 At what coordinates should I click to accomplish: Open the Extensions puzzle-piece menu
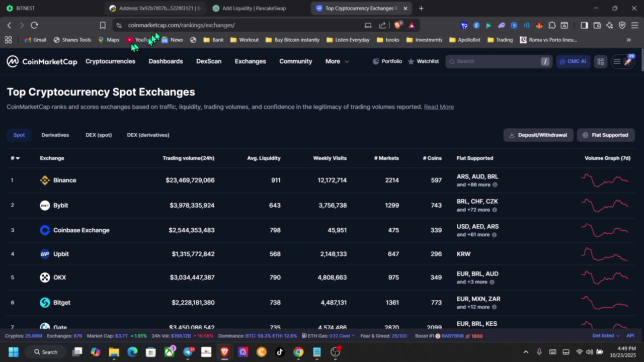[x=552, y=25]
